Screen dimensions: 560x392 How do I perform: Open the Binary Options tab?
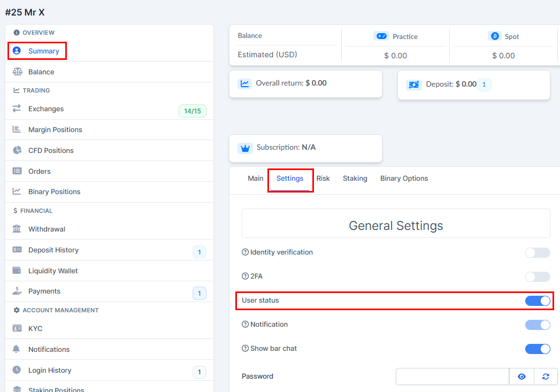(x=404, y=179)
